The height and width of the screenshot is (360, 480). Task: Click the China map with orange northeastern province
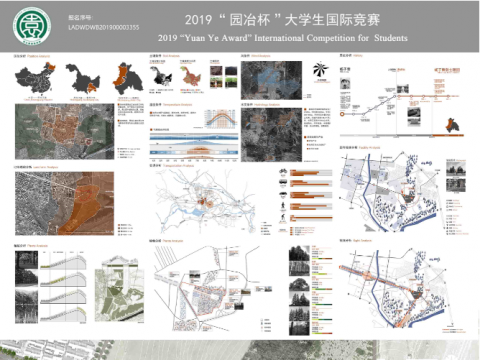35,79
